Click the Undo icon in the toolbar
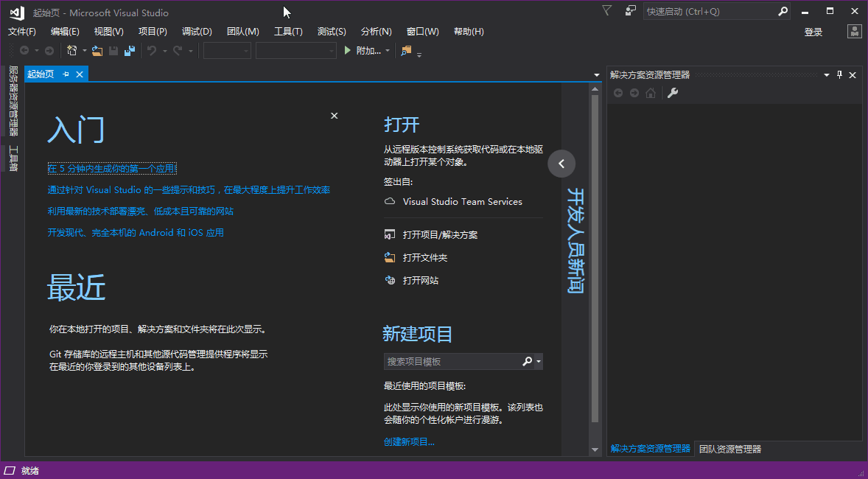 tap(152, 50)
